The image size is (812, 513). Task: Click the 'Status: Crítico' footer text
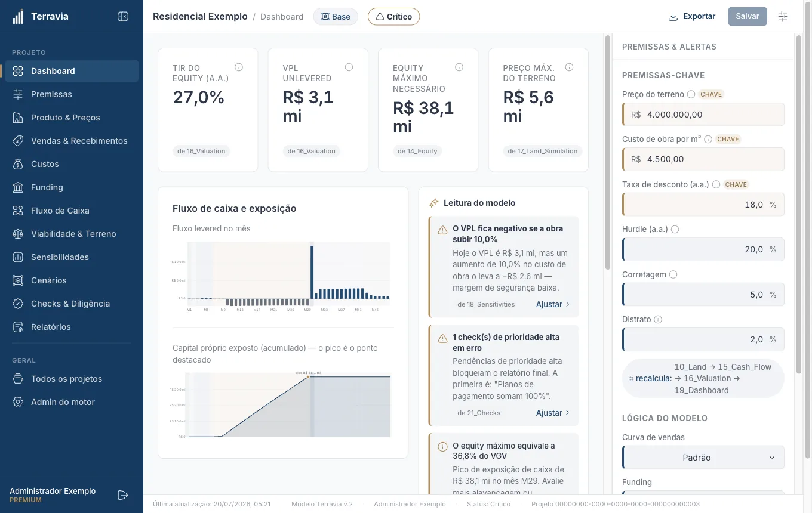click(x=488, y=504)
